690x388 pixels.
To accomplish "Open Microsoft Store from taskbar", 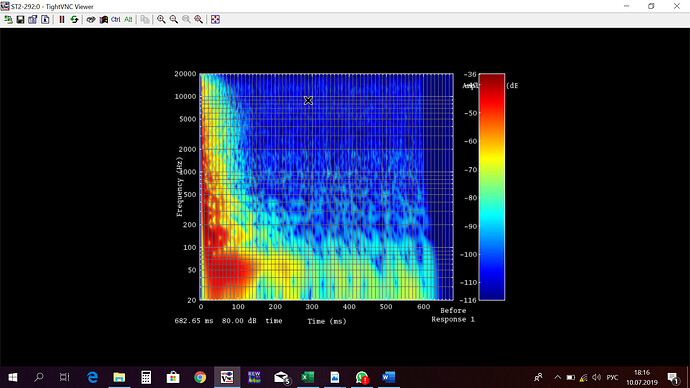I will coord(173,377).
